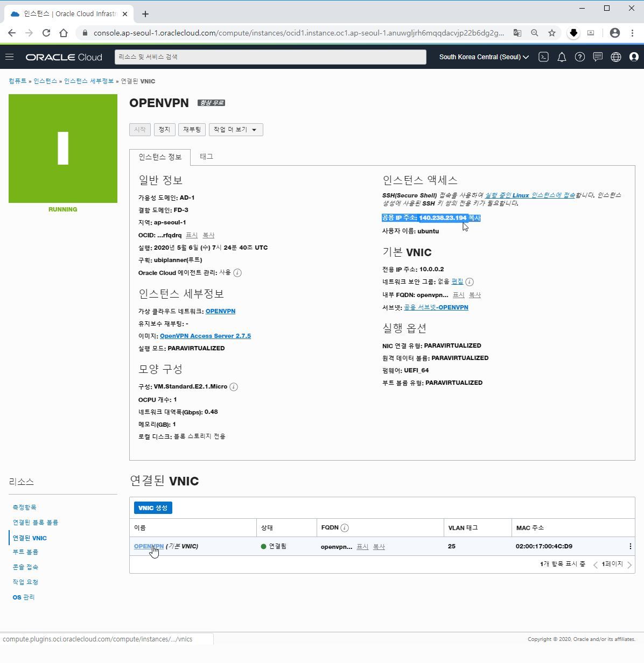The image size is (644, 663).
Task: Copy the public IP address with 복사
Action: [x=474, y=218]
